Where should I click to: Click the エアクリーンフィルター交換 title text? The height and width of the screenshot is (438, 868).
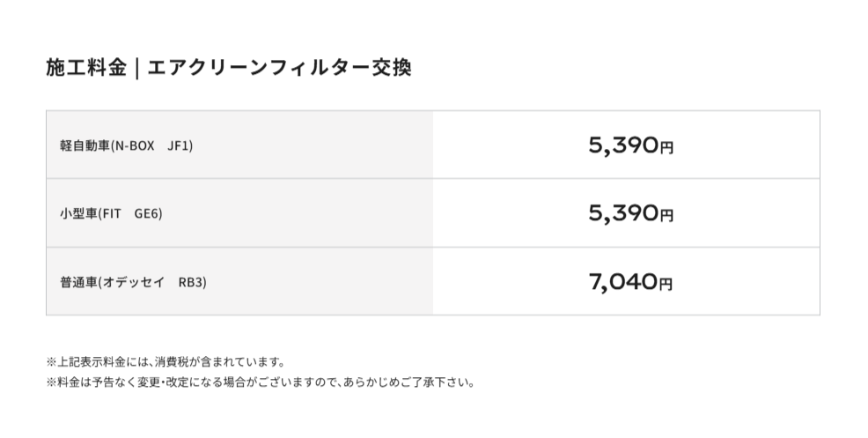[x=279, y=69]
